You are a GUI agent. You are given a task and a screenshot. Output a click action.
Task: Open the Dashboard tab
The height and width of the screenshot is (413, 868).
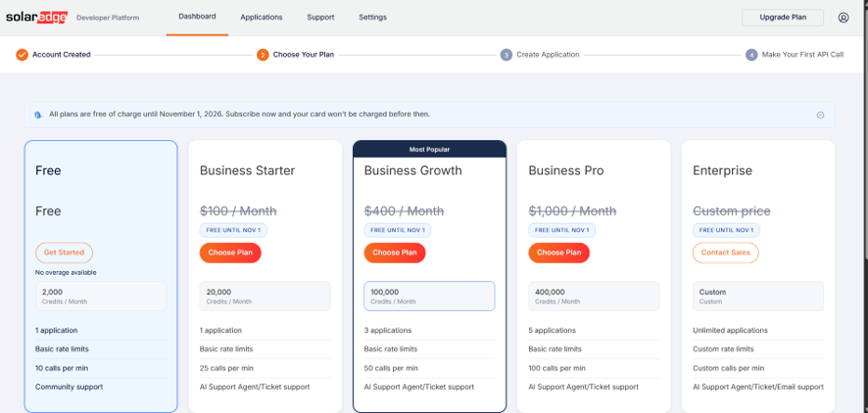197,17
